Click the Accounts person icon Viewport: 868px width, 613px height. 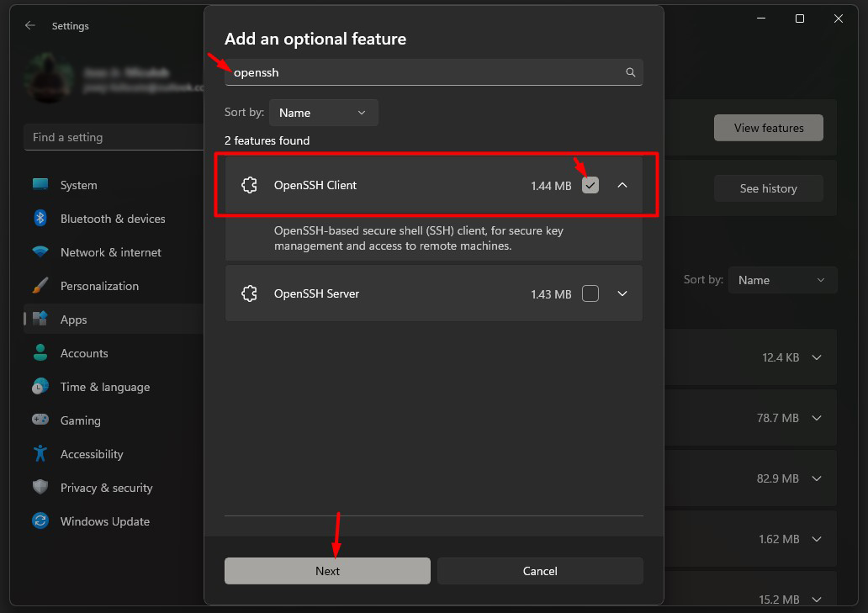(40, 352)
